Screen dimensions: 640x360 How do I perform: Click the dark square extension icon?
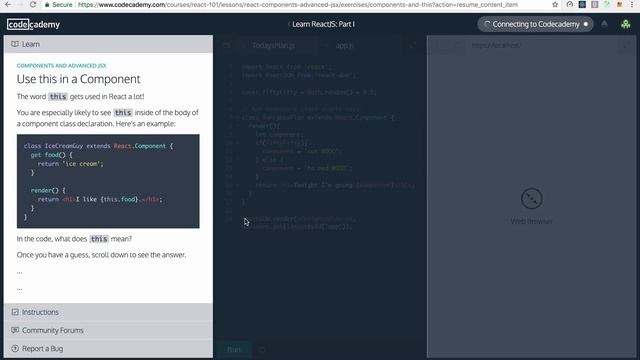coord(582,4)
